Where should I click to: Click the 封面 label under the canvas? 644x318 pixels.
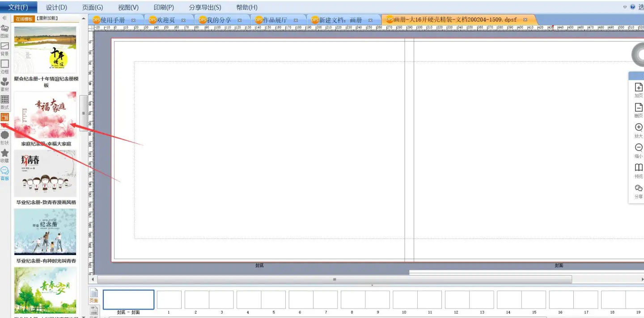pos(559,266)
